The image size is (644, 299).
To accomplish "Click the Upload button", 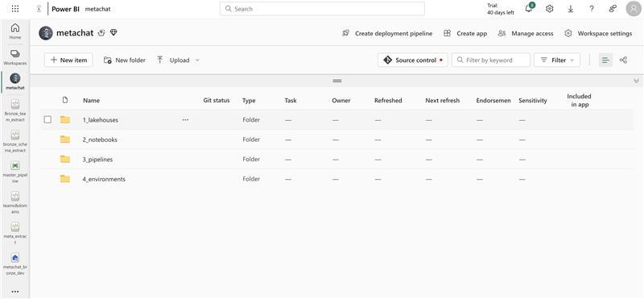I will click(x=174, y=60).
